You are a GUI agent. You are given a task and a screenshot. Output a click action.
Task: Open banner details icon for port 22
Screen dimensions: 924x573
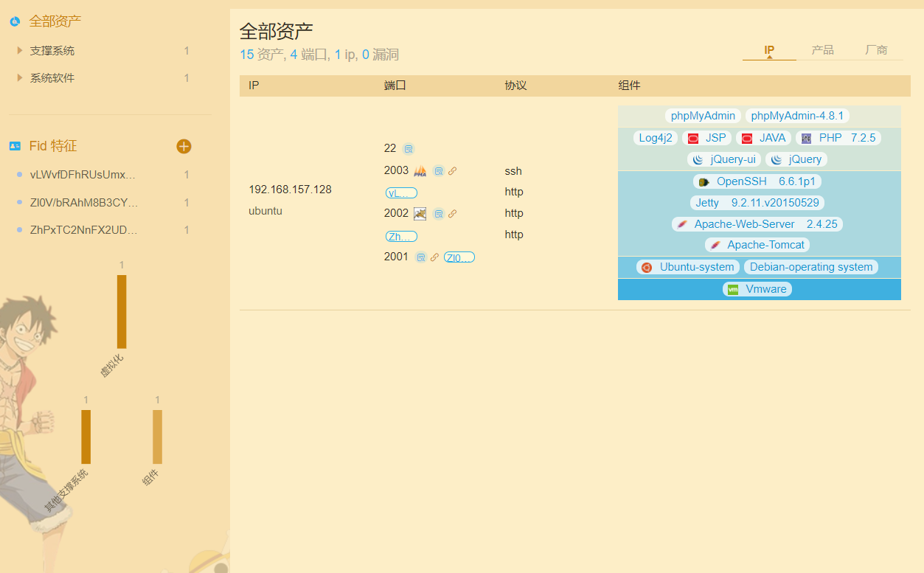coord(409,149)
